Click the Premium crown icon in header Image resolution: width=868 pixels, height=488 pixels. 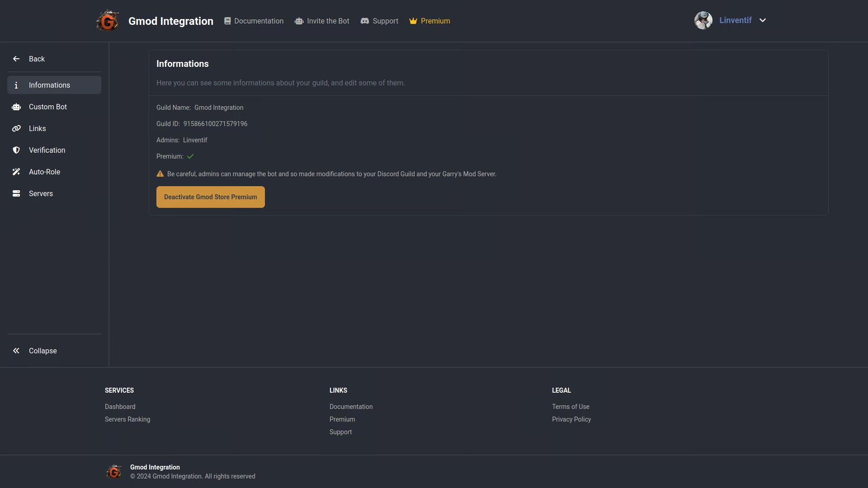click(413, 21)
